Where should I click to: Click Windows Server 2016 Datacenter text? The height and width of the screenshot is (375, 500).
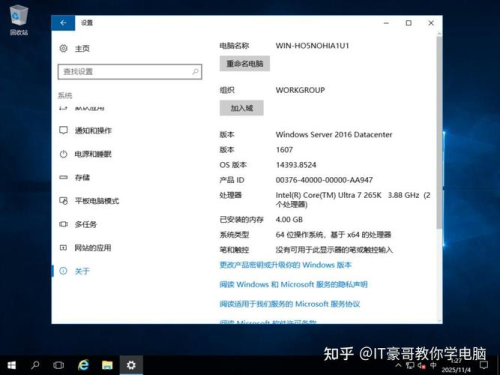[334, 135]
